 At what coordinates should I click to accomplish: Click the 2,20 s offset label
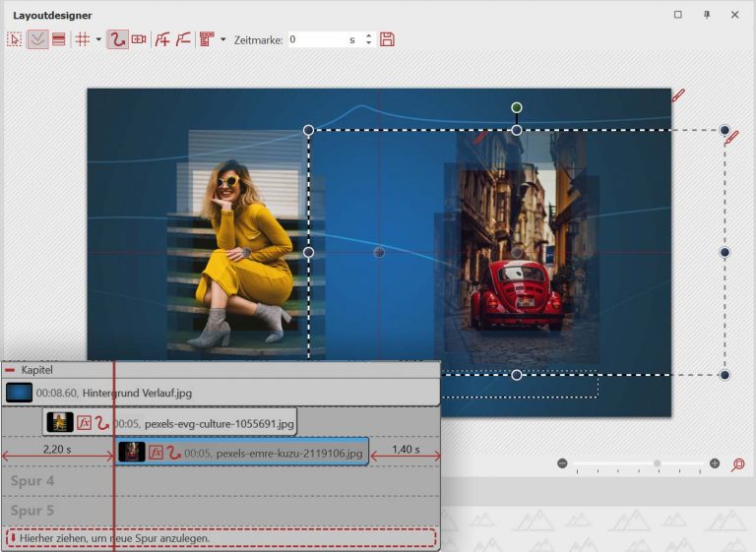[57, 450]
